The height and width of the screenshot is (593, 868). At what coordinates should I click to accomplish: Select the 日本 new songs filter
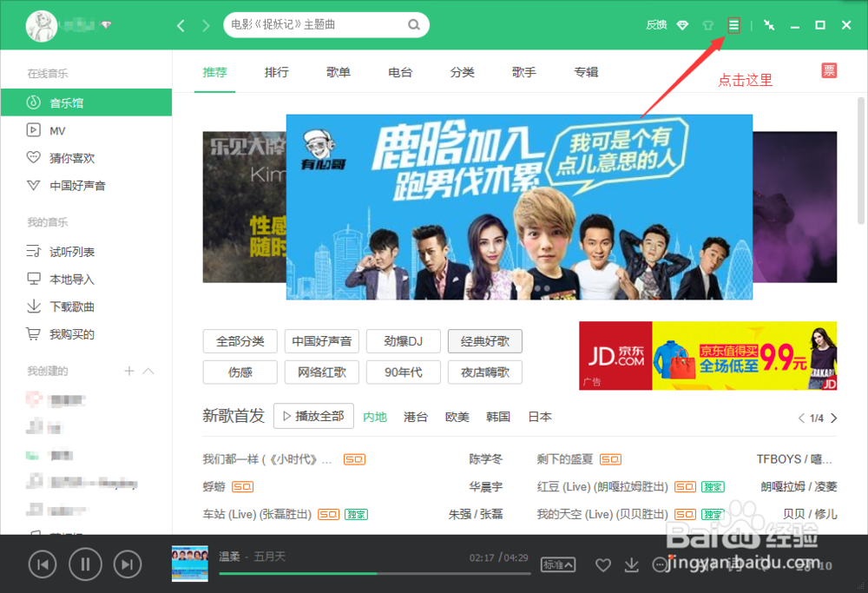pyautogui.click(x=540, y=417)
